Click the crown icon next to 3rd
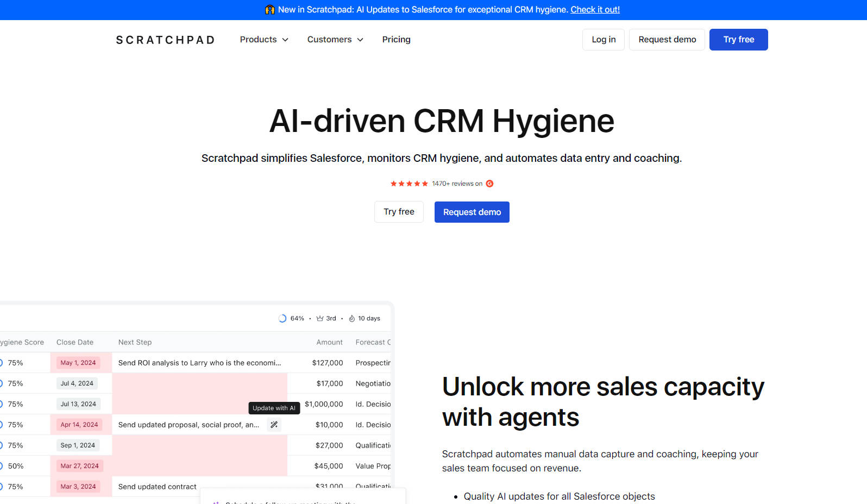Screen dimensions: 867x504 tap(320, 319)
